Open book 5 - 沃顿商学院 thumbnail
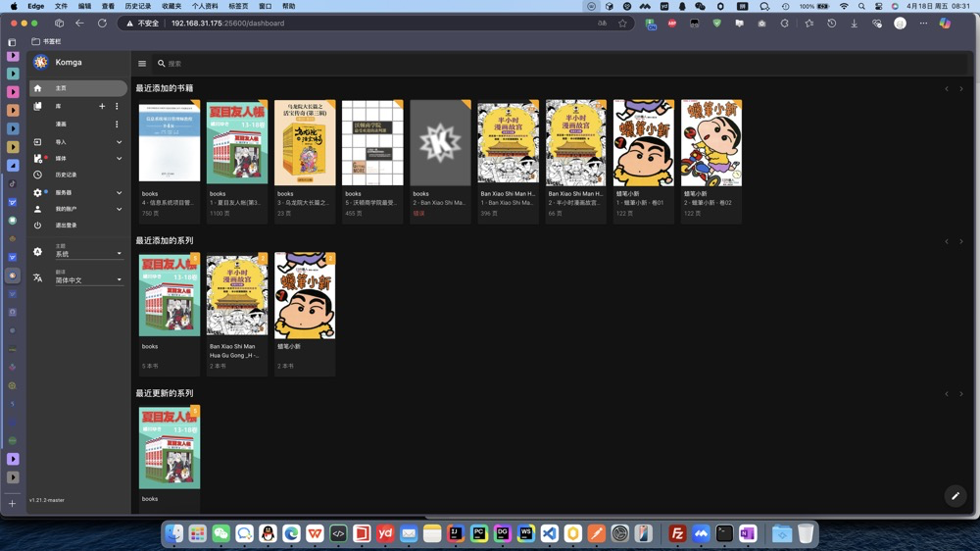The height and width of the screenshot is (551, 980). 372,142
